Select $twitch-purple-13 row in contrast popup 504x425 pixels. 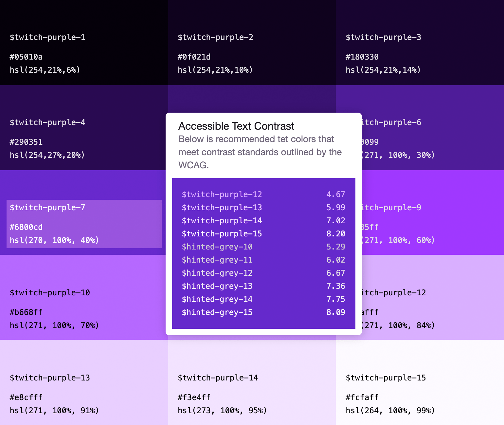click(x=263, y=208)
